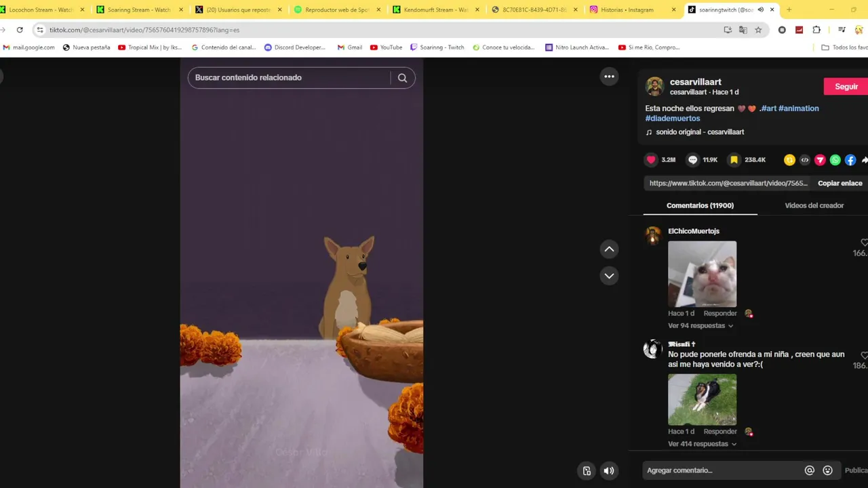Reply to ElChicoMuertojs comment
Image resolution: width=868 pixels, height=488 pixels.
pos(720,314)
